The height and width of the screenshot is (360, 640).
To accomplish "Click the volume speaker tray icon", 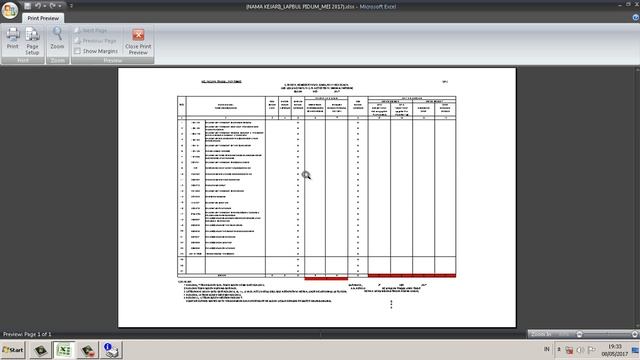I will click(x=580, y=350).
